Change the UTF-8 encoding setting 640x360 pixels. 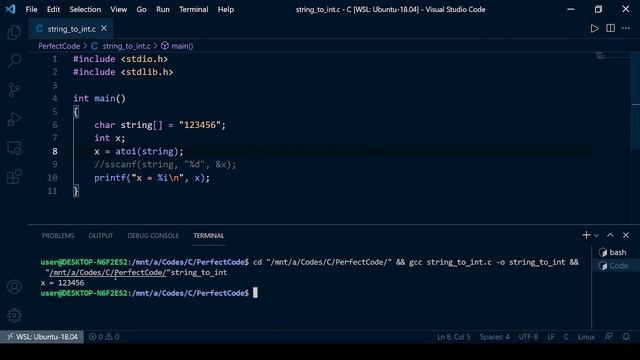pyautogui.click(x=528, y=337)
